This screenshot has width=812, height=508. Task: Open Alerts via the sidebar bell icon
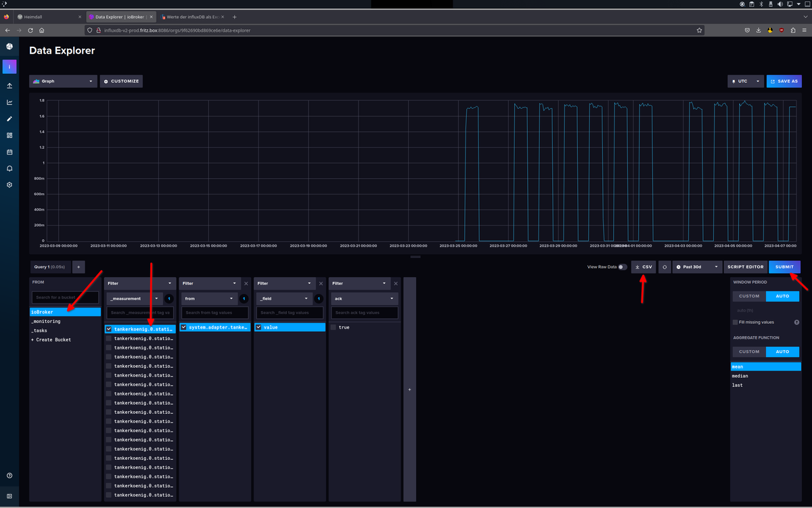click(9, 168)
